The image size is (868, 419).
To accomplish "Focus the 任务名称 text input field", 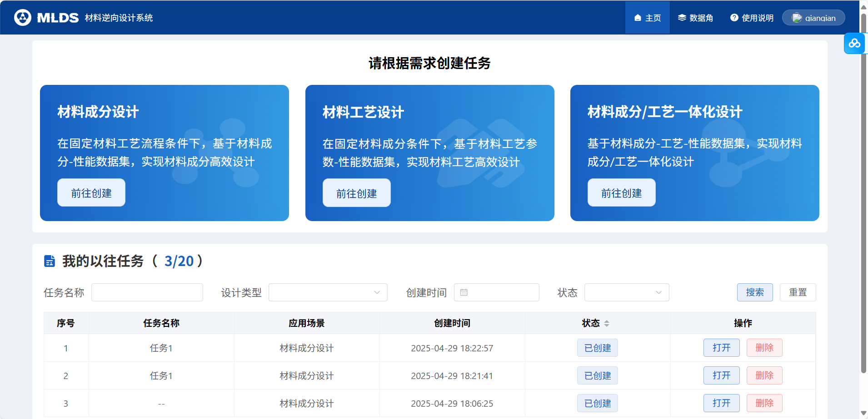I will tap(147, 293).
